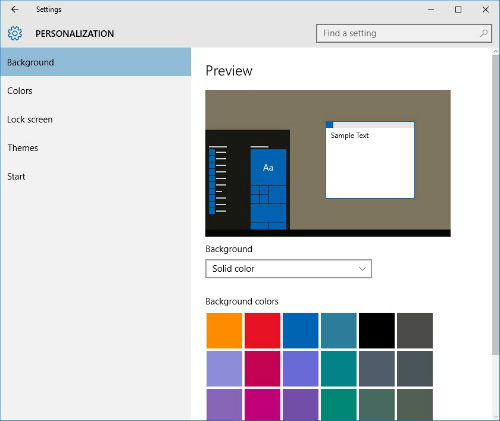Image resolution: width=500 pixels, height=421 pixels.
Task: Click the Personalization gear icon
Action: (15, 33)
